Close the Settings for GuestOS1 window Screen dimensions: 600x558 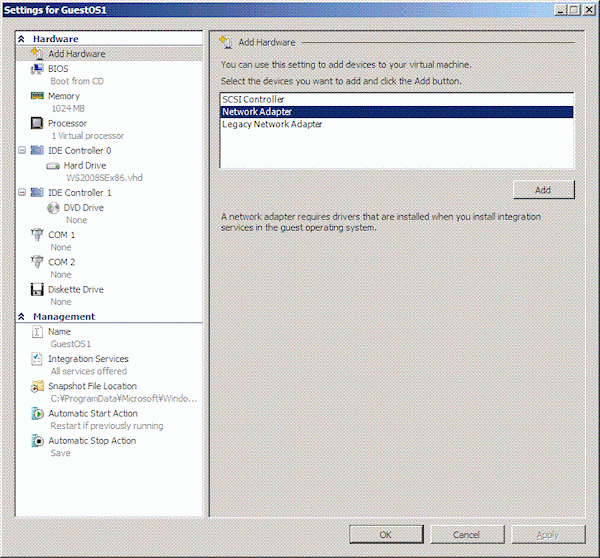(589, 10)
